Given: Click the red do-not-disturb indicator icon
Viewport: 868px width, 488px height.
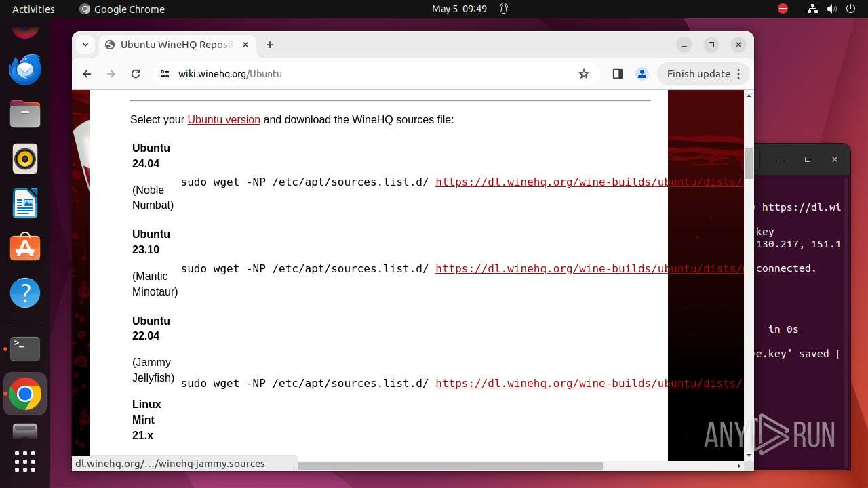Looking at the screenshot, I should [783, 9].
